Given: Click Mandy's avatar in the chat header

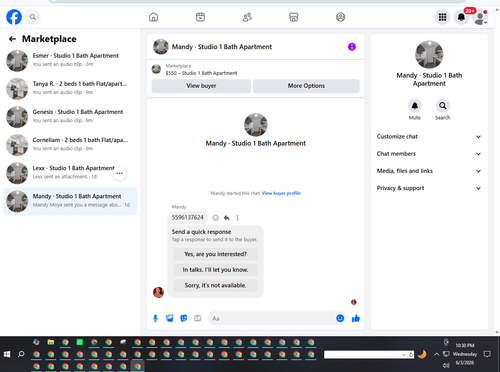Looking at the screenshot, I should (x=161, y=47).
